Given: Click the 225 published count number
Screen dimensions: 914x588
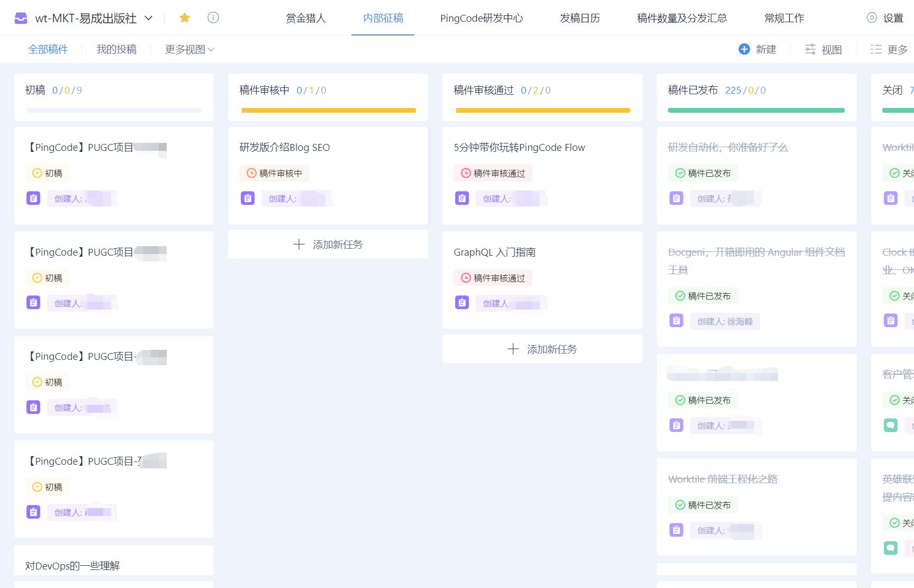Looking at the screenshot, I should coord(733,90).
